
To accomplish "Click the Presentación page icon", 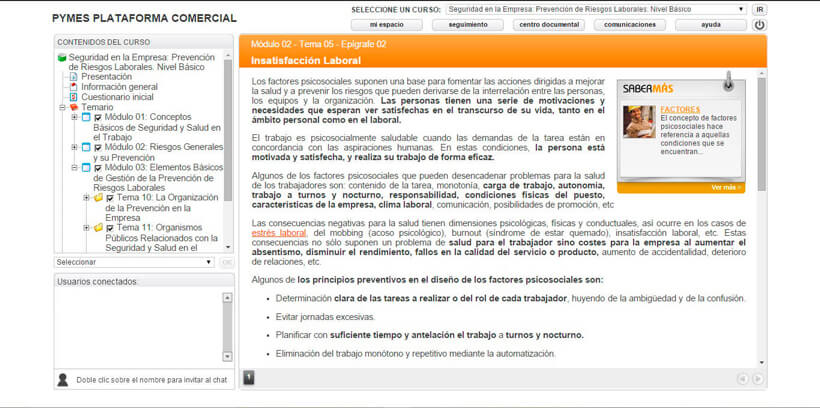I will point(74,77).
